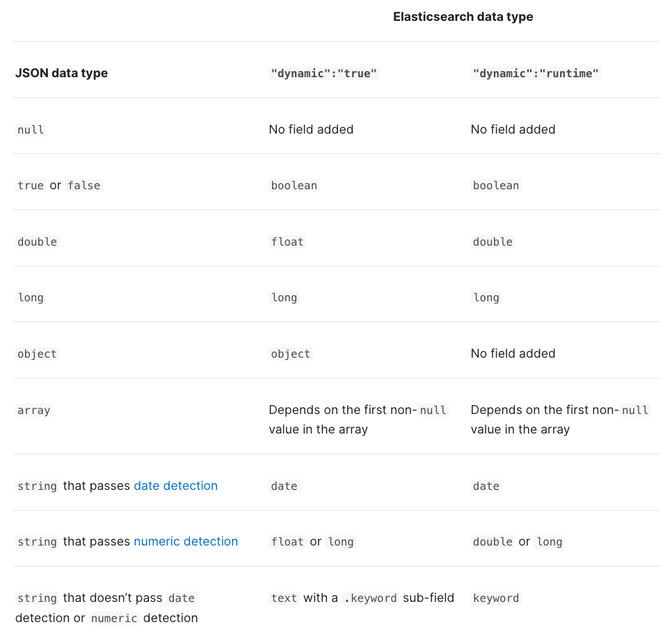Click No field added in object row
The height and width of the screenshot is (636, 672).
coord(513,353)
